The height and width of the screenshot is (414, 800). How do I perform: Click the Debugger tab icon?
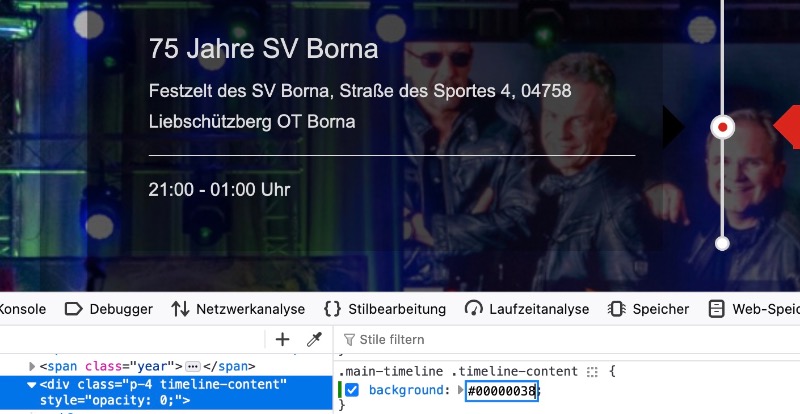pos(73,309)
